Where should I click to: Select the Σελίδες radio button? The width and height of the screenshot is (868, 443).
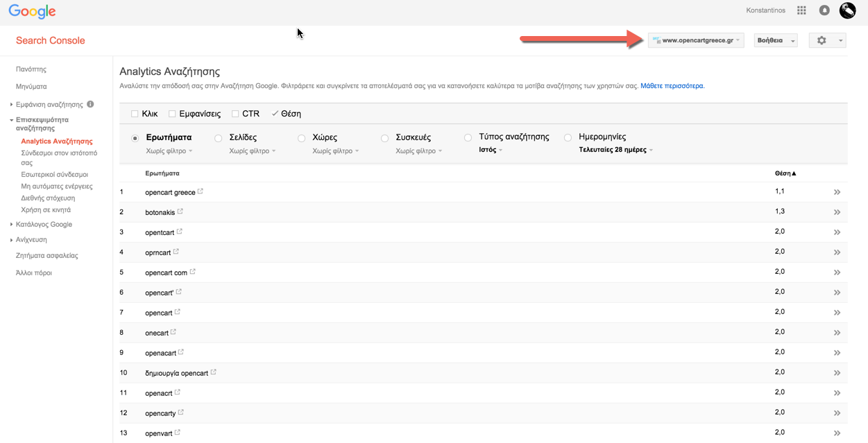click(x=218, y=138)
